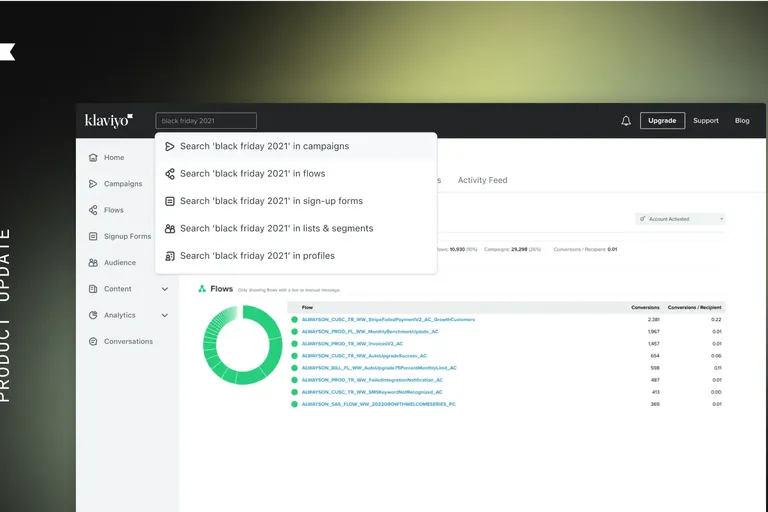This screenshot has width=768, height=512.
Task: Open the ALWAYSON_PROD_TR_WW_FailedIntegrationNotification_AC flow link
Action: click(x=372, y=380)
